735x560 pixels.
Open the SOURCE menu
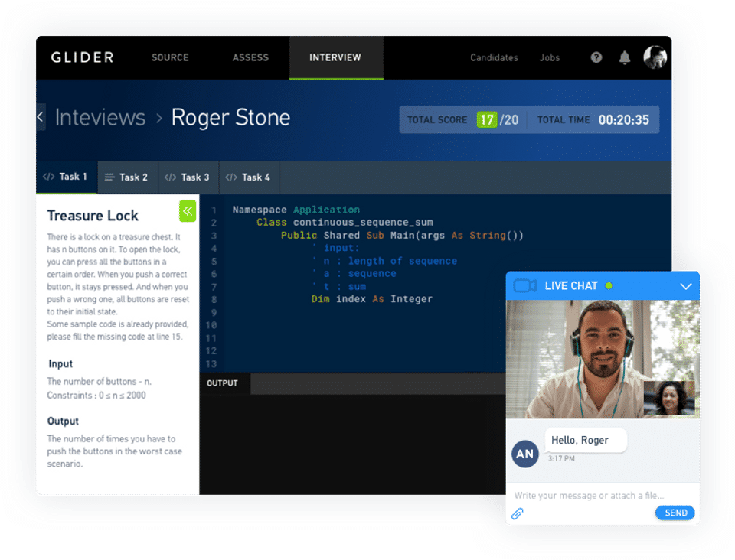[170, 57]
